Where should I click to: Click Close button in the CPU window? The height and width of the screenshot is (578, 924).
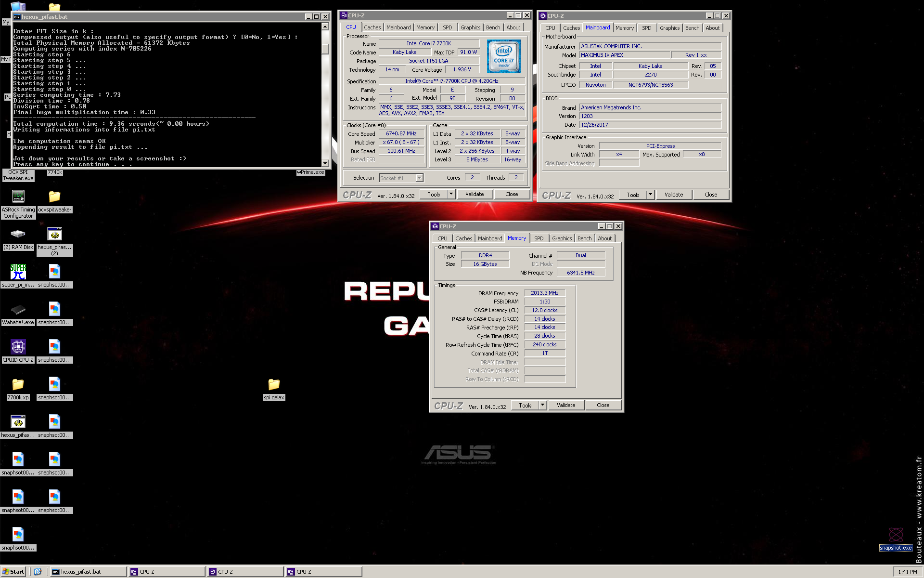coord(512,194)
